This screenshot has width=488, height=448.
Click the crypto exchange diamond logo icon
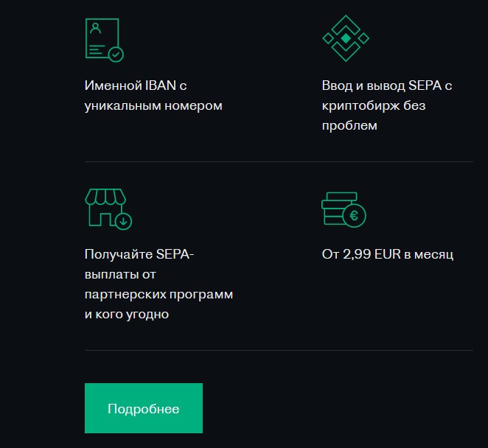pyautogui.click(x=345, y=38)
